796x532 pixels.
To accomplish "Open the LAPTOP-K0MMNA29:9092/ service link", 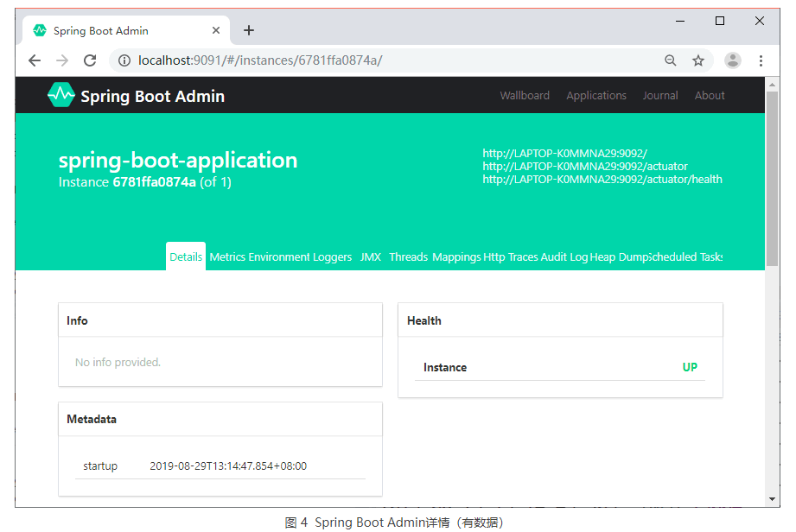I will 564,153.
